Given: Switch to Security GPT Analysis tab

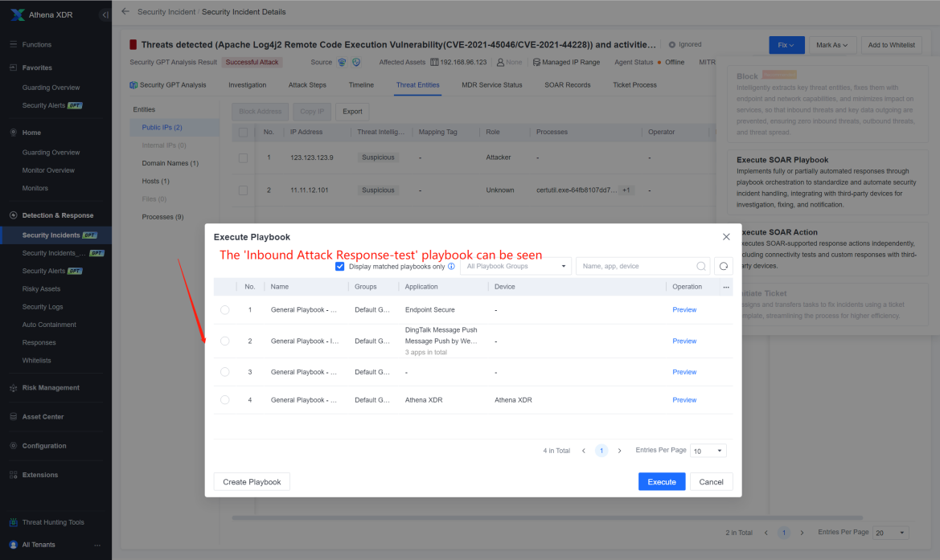Looking at the screenshot, I should [168, 85].
